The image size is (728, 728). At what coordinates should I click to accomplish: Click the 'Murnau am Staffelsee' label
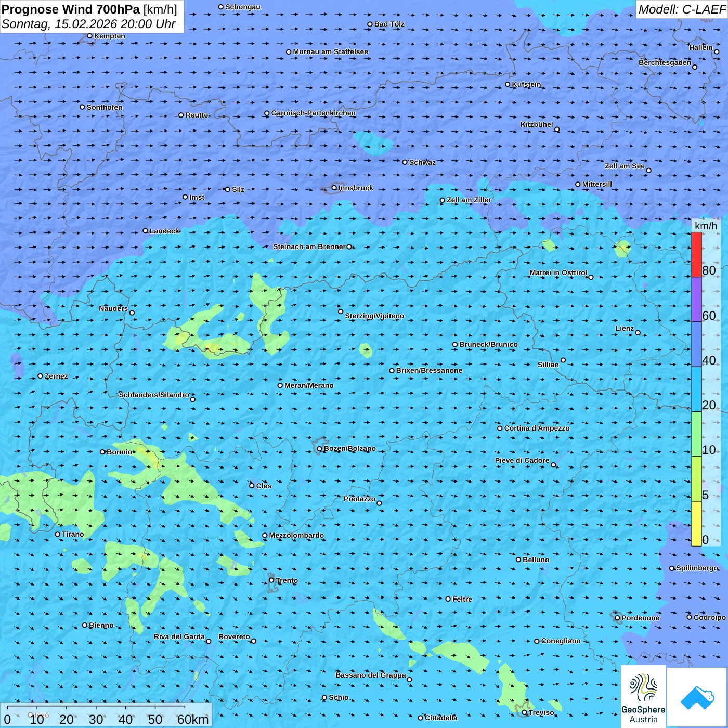coord(330,51)
